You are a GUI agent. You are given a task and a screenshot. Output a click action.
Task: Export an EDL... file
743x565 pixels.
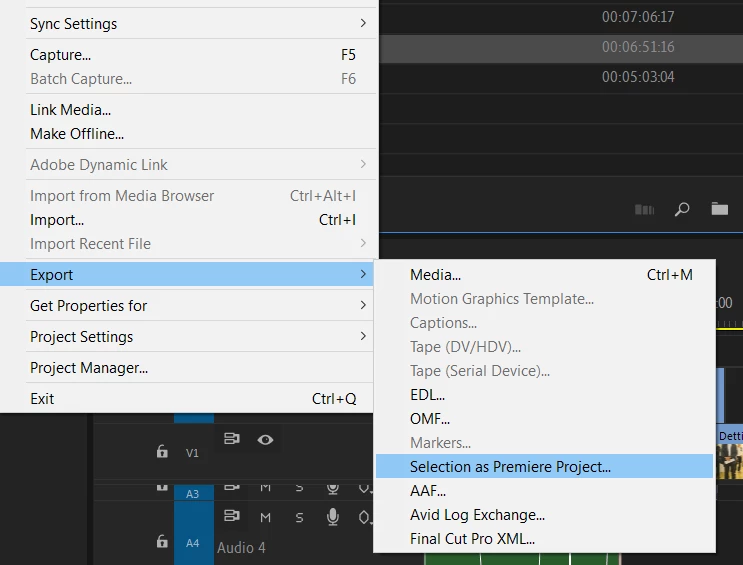[x=544, y=395]
